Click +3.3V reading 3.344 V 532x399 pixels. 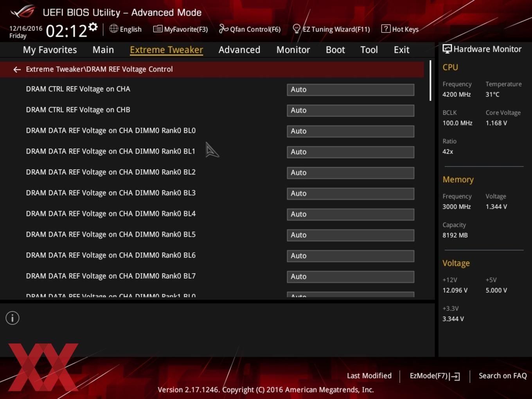click(x=453, y=319)
